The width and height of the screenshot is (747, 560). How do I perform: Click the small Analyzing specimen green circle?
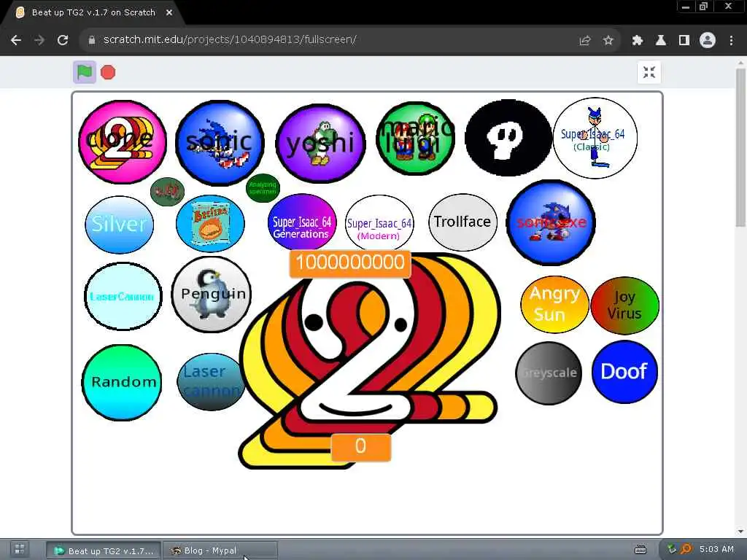[263, 188]
